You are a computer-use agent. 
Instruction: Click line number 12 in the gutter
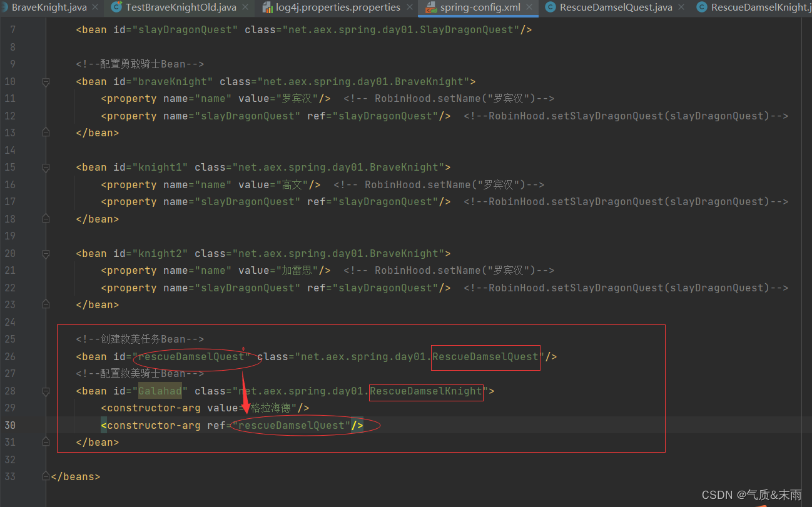tap(10, 116)
